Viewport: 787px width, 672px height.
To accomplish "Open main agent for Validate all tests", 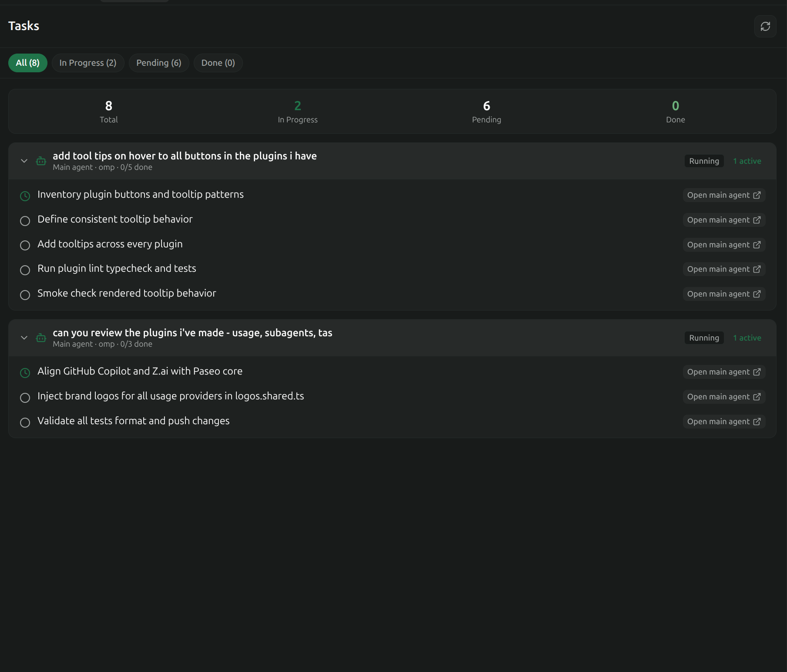I will click(724, 422).
